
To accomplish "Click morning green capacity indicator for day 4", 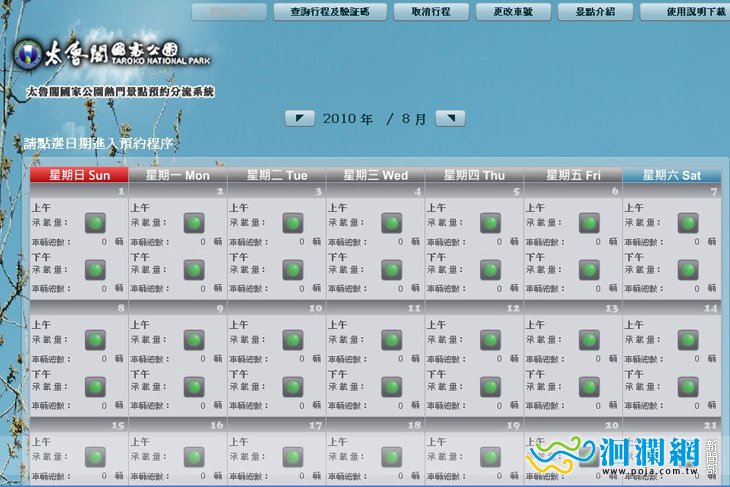I will click(392, 223).
